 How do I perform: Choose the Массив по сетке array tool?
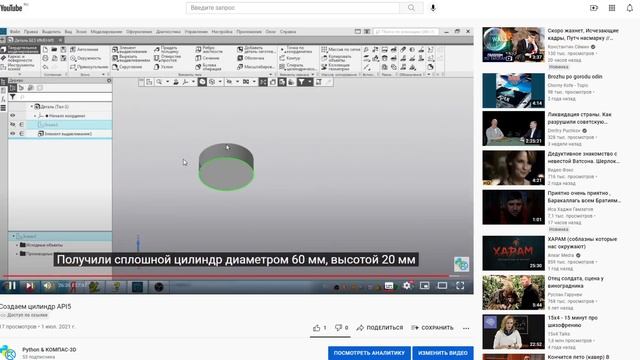pos(341,49)
